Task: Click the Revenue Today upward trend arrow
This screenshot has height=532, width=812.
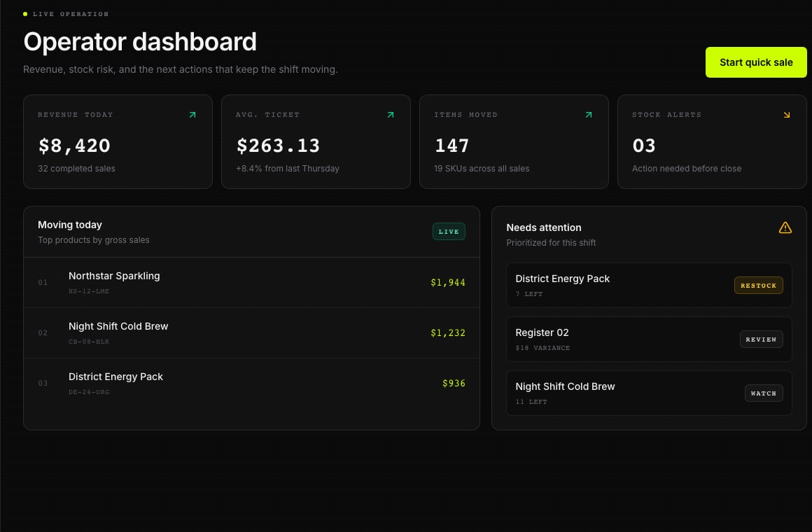Action: coord(192,115)
